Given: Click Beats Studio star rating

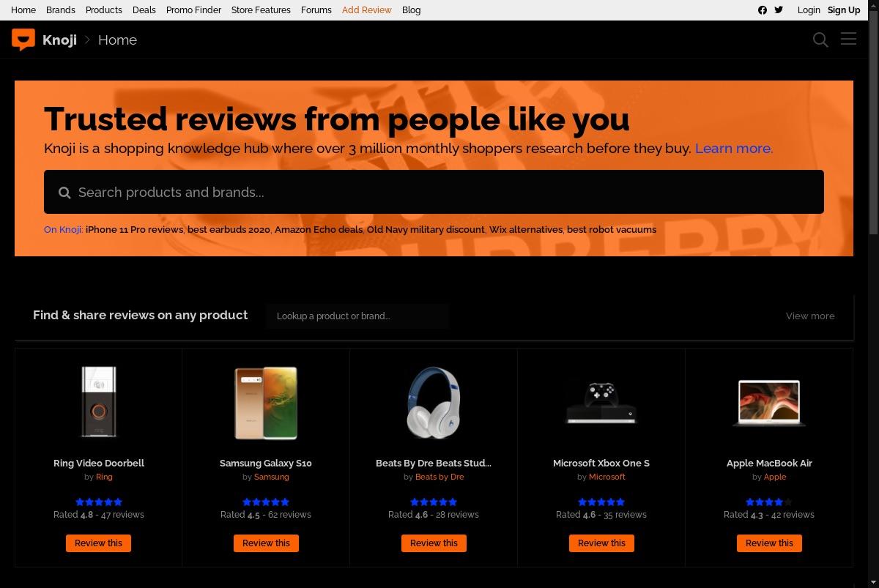Looking at the screenshot, I should point(434,502).
